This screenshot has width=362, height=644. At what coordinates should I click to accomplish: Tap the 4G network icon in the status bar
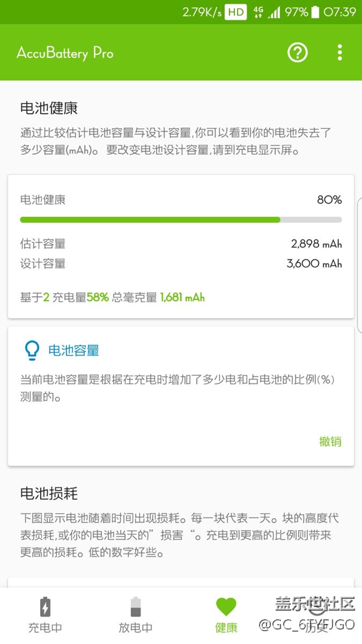coord(257,12)
